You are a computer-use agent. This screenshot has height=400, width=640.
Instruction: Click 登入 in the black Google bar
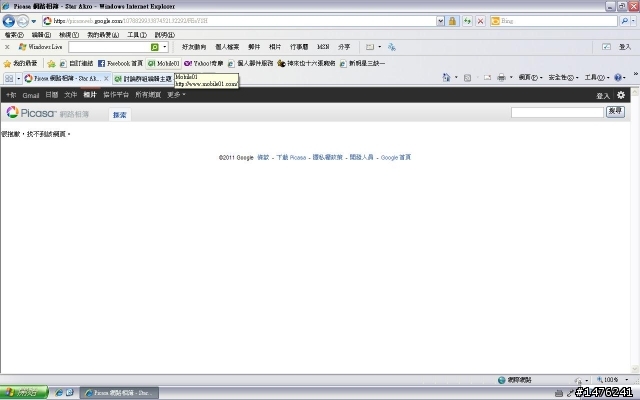[603, 96]
